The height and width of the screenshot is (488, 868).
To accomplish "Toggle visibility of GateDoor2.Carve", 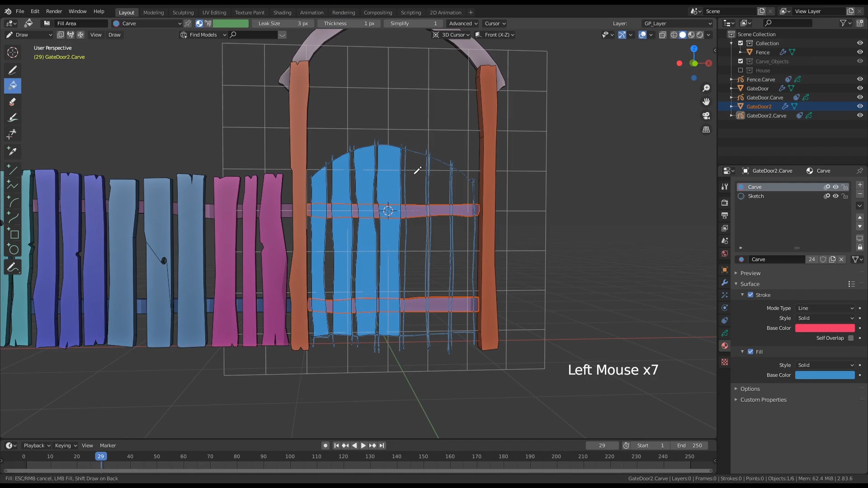I will click(x=860, y=116).
